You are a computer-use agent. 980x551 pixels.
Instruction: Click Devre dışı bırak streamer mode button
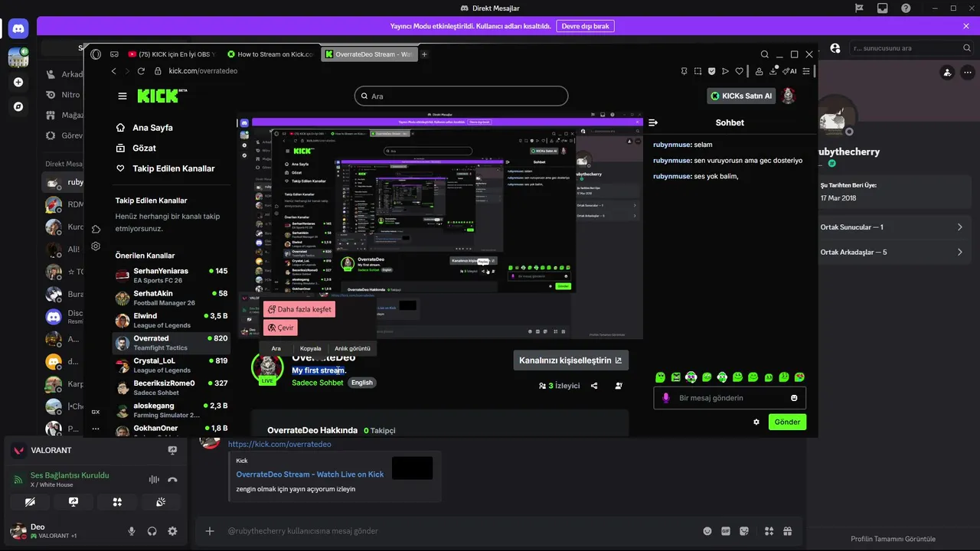[585, 26]
